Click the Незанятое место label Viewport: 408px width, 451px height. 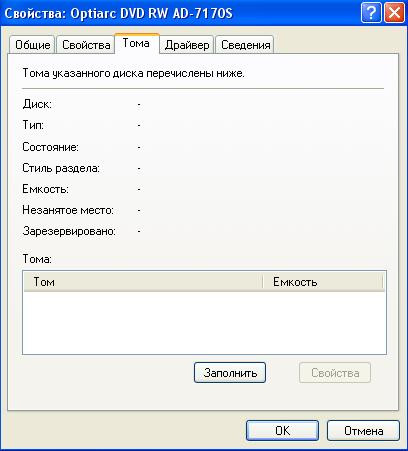tap(68, 210)
